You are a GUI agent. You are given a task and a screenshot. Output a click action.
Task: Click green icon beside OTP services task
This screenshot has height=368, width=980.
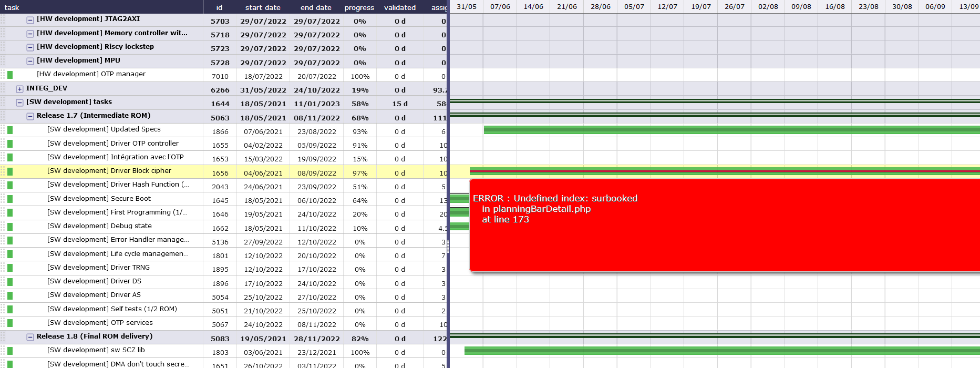click(10, 323)
